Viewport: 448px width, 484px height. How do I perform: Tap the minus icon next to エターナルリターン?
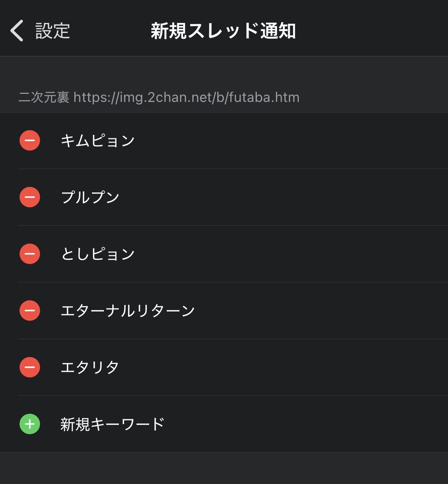pos(30,311)
